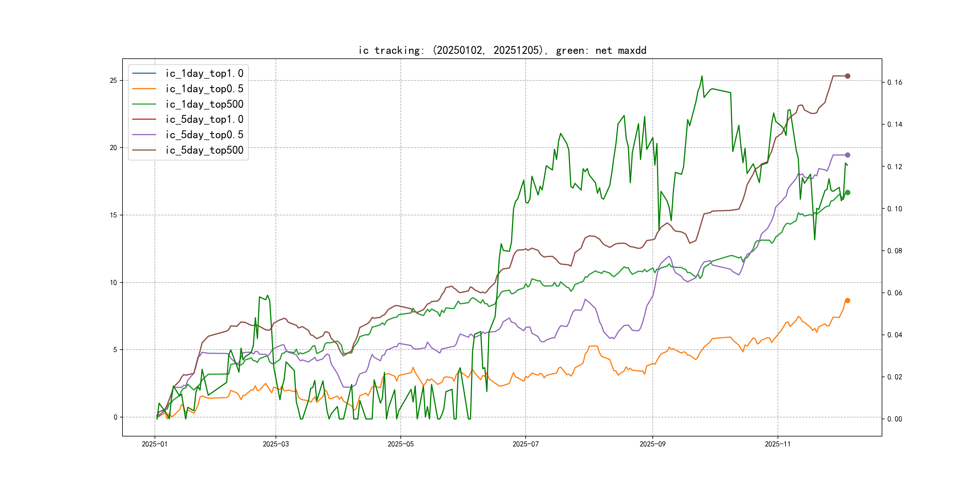The height and width of the screenshot is (490, 980).
Task: Click the 2025-07 x-axis tick label
Action: (525, 444)
